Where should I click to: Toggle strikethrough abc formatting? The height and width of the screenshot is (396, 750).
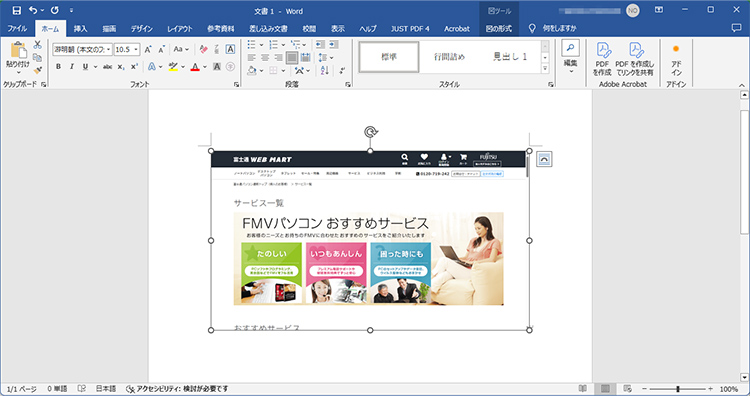click(x=108, y=66)
